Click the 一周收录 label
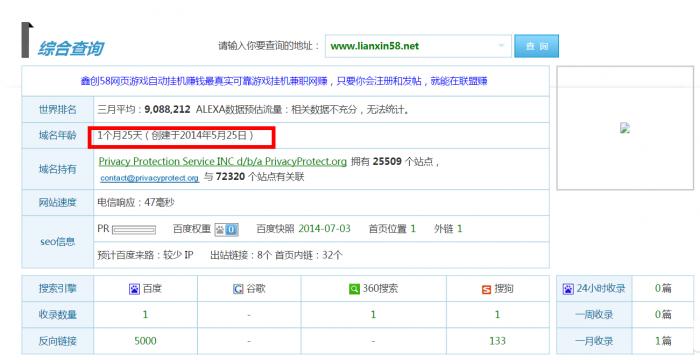Screen dimensions: 700x360 [594, 315]
